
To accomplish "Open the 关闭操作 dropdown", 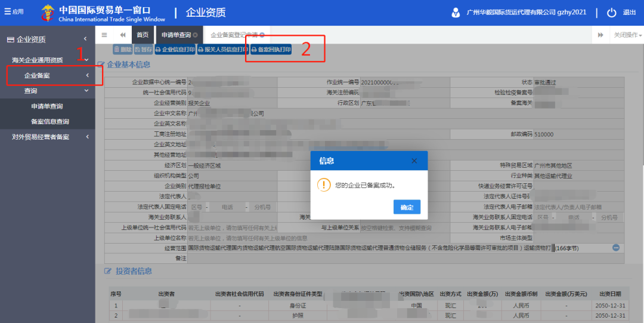I will 627,35.
